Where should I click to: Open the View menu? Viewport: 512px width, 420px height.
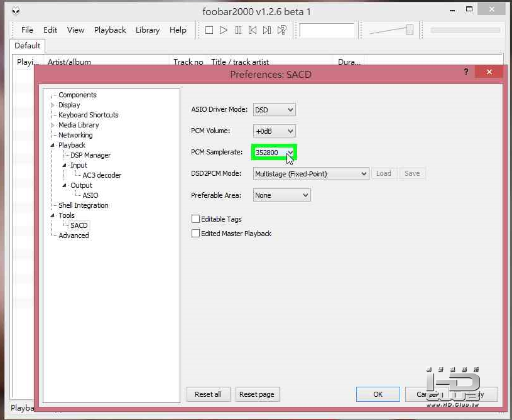point(75,30)
